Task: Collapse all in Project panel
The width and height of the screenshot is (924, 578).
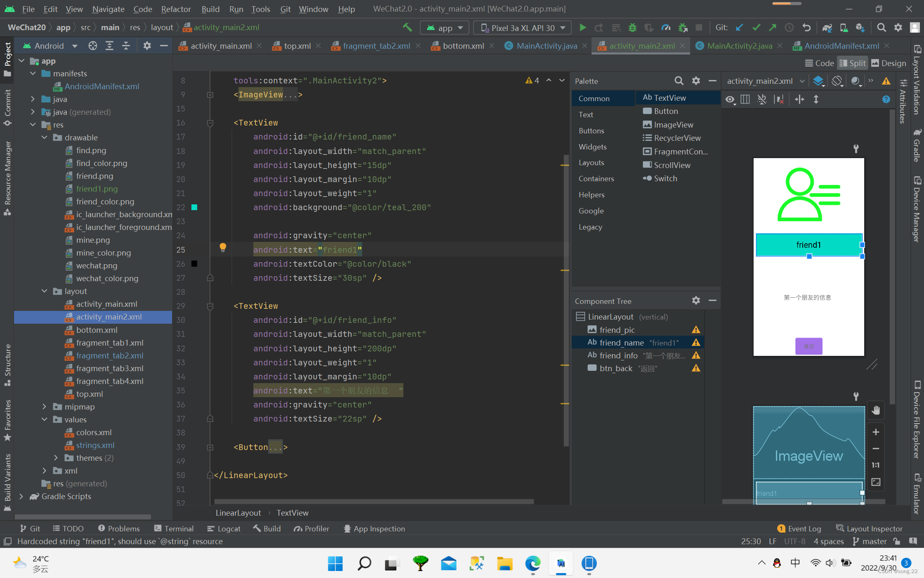Action: pos(126,46)
